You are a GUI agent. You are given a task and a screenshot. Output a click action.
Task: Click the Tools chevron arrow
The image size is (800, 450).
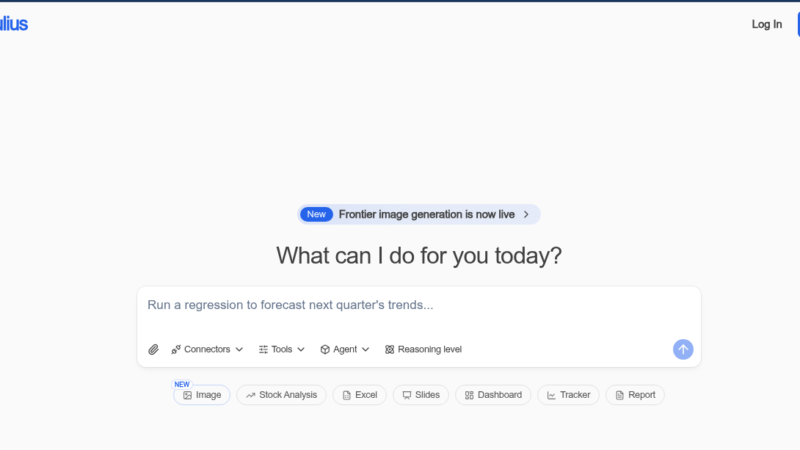click(x=301, y=349)
